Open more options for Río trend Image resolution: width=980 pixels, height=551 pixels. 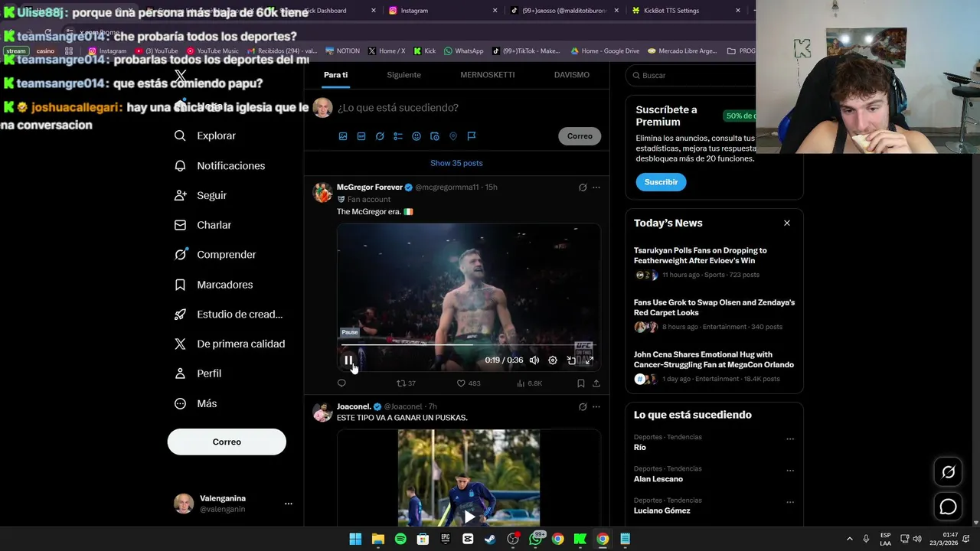[790, 439]
